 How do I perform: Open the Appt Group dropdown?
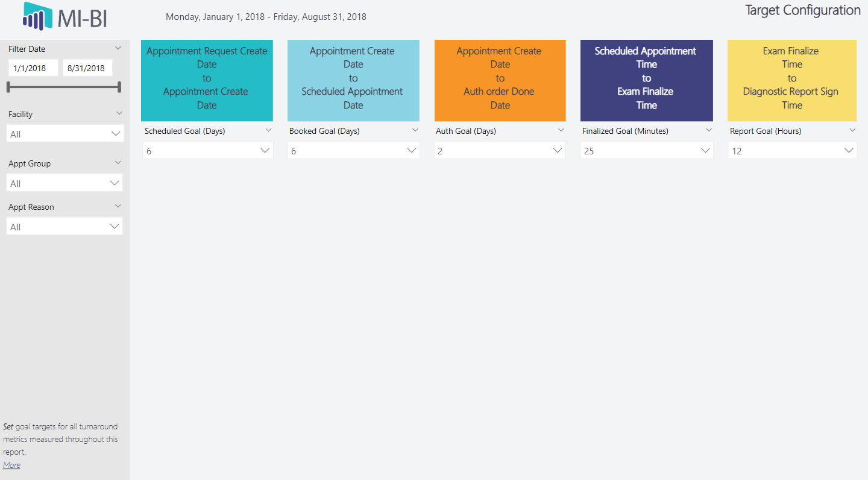pos(64,183)
